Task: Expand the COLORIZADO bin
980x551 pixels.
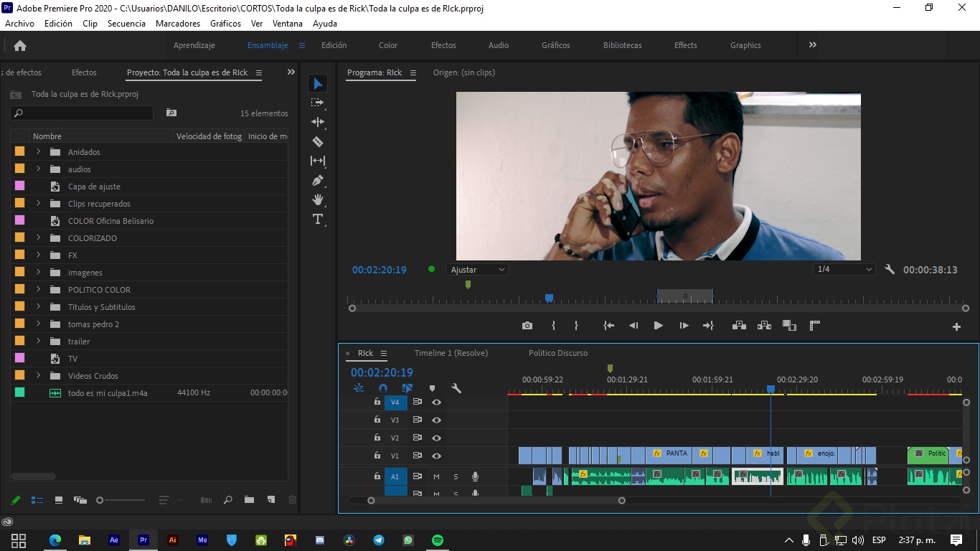Action: (x=39, y=237)
